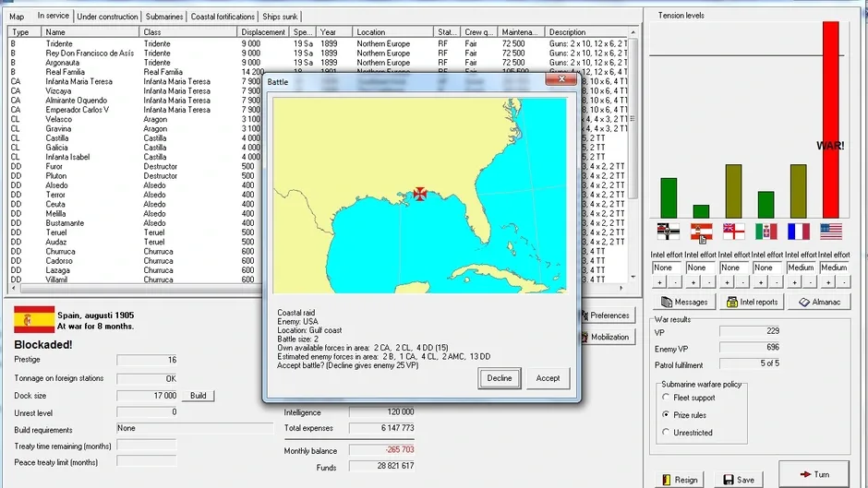Select ship row Almirante Oquendo
This screenshot has width=868, height=488.
click(x=319, y=101)
